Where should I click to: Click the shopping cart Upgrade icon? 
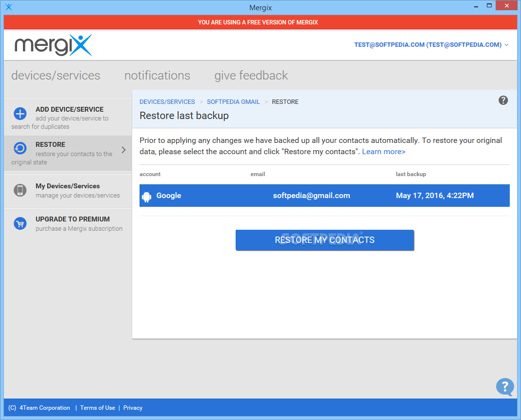pos(20,223)
